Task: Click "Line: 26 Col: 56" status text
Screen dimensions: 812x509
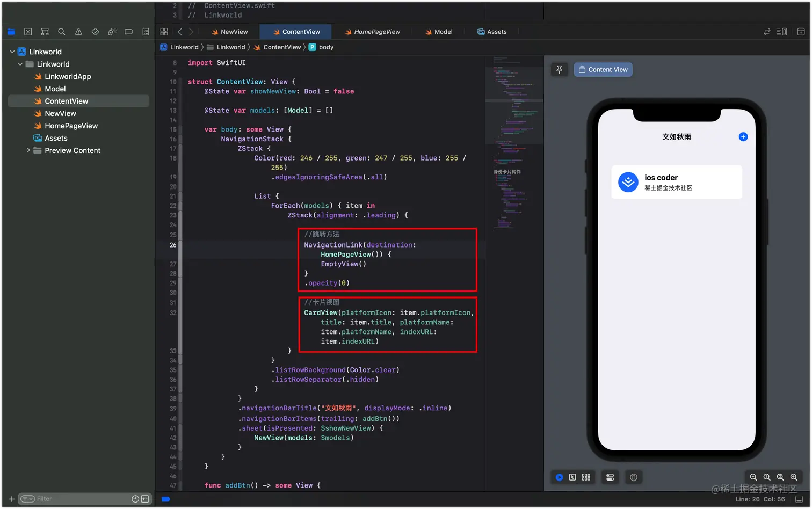Action: [x=760, y=499]
